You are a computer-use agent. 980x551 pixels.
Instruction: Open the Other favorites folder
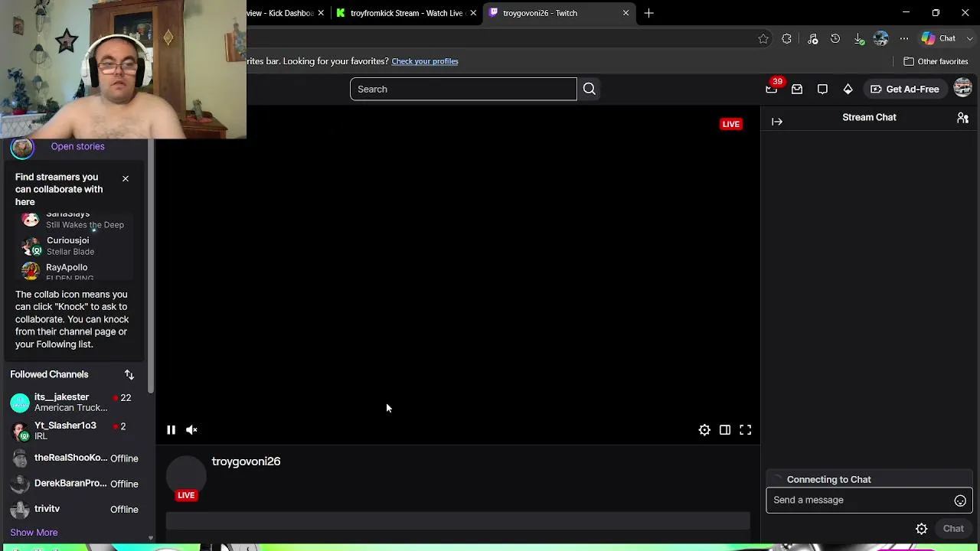tap(936, 61)
